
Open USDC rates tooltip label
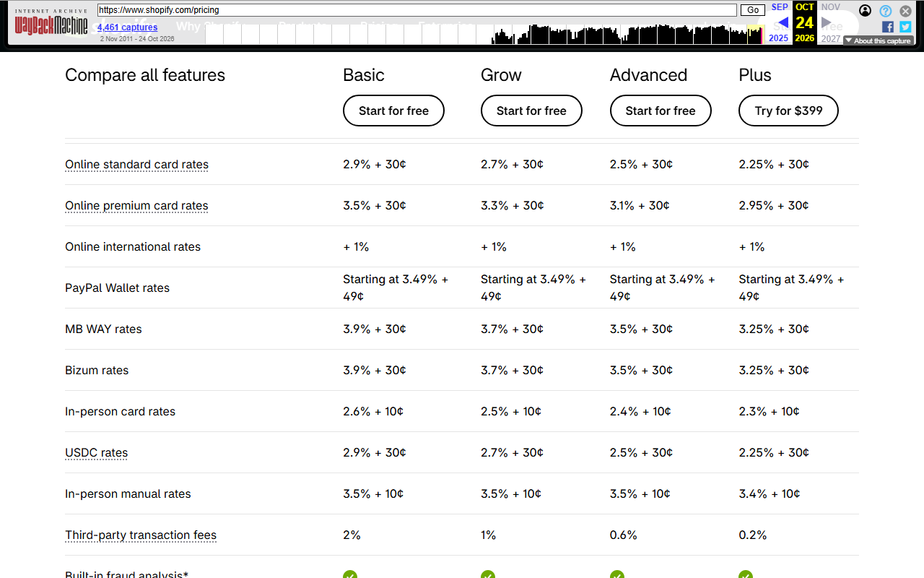coord(96,453)
